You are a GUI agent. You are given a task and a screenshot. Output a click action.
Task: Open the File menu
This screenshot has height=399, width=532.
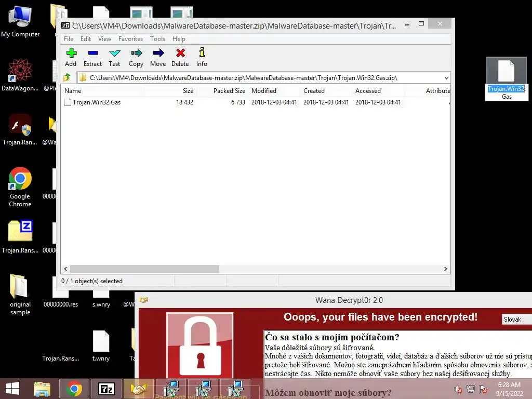point(69,38)
